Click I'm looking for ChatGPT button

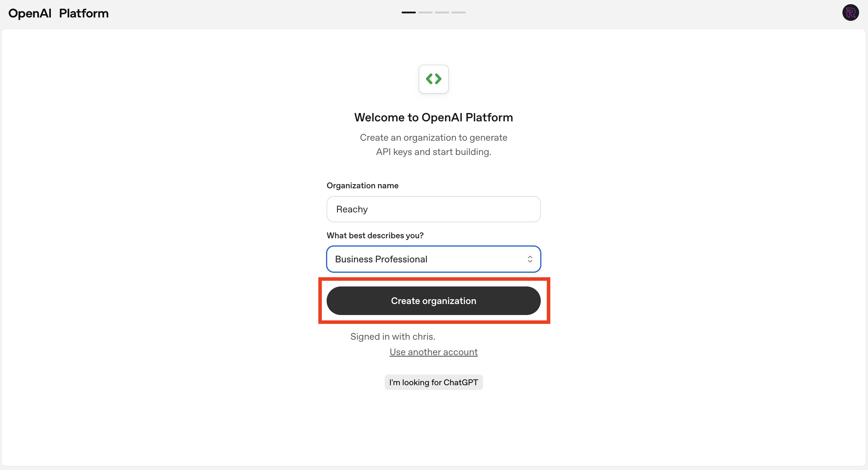click(433, 383)
